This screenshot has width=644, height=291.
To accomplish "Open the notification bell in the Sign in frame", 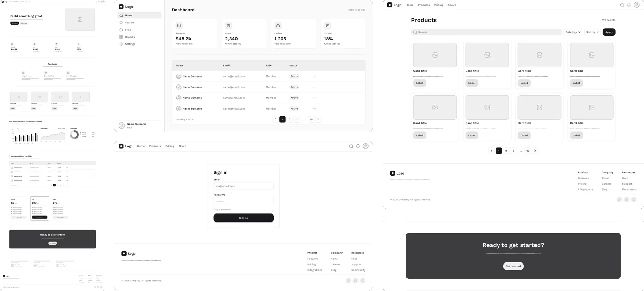I will tap(358, 146).
